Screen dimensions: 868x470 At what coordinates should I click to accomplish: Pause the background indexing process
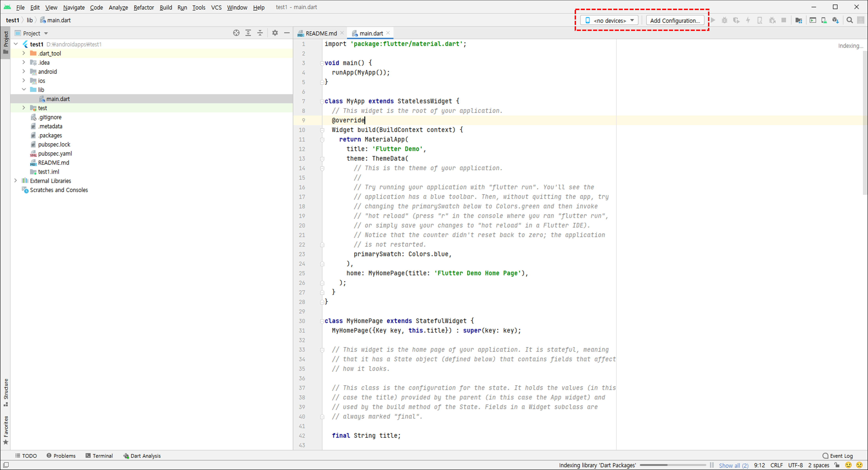(711, 465)
